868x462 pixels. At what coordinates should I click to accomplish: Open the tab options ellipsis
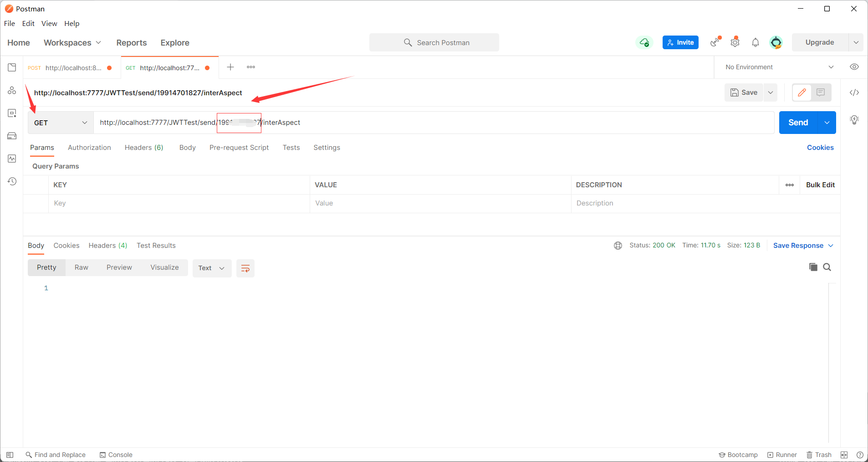point(251,67)
